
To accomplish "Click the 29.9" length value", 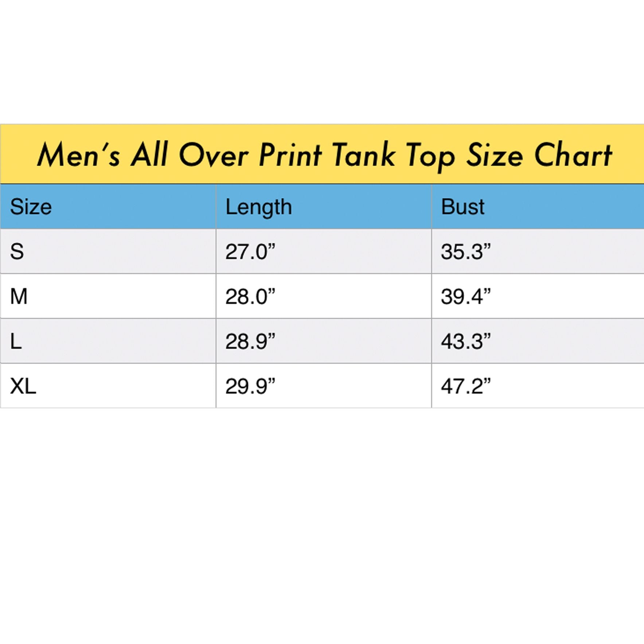I will [250, 386].
